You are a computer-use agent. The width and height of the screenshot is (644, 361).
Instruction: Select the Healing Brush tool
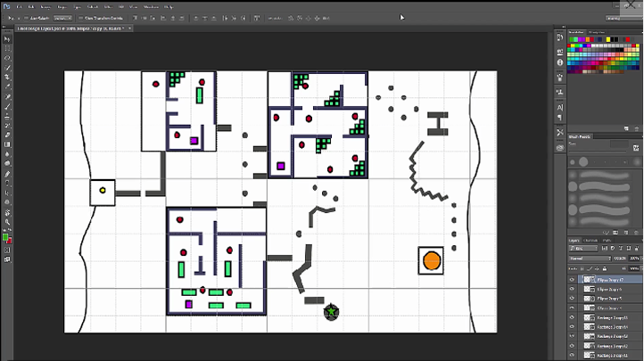7,97
